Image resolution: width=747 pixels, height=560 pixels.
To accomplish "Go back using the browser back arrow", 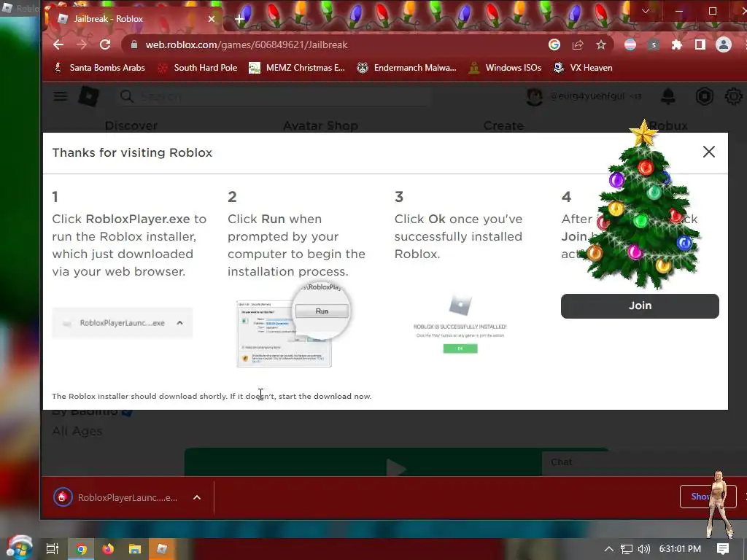I will point(58,44).
